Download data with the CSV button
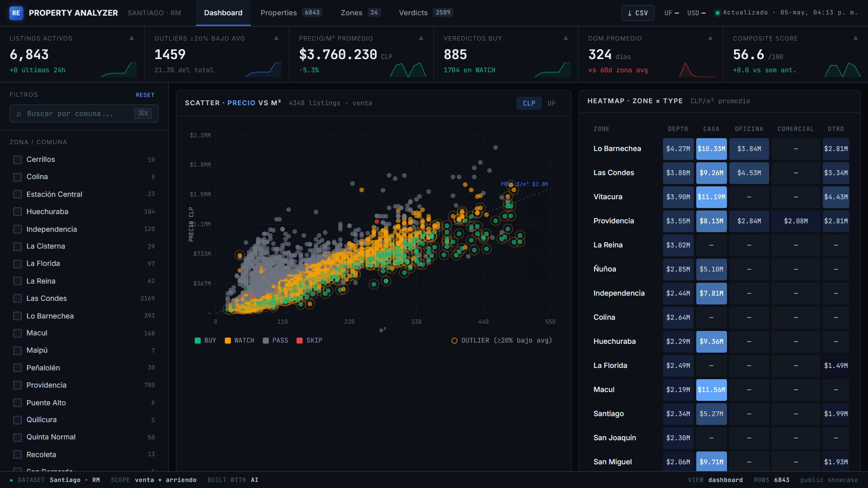Image resolution: width=868 pixels, height=488 pixels. [638, 13]
